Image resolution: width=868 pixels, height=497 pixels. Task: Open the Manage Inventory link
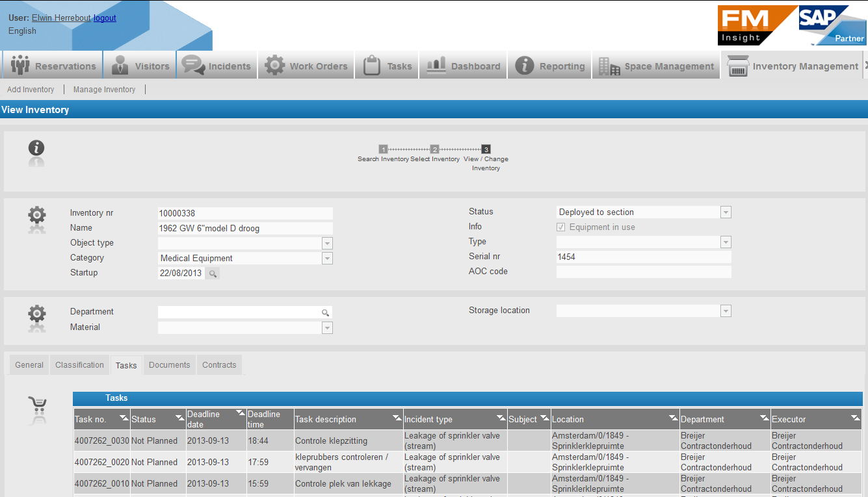[x=104, y=90]
